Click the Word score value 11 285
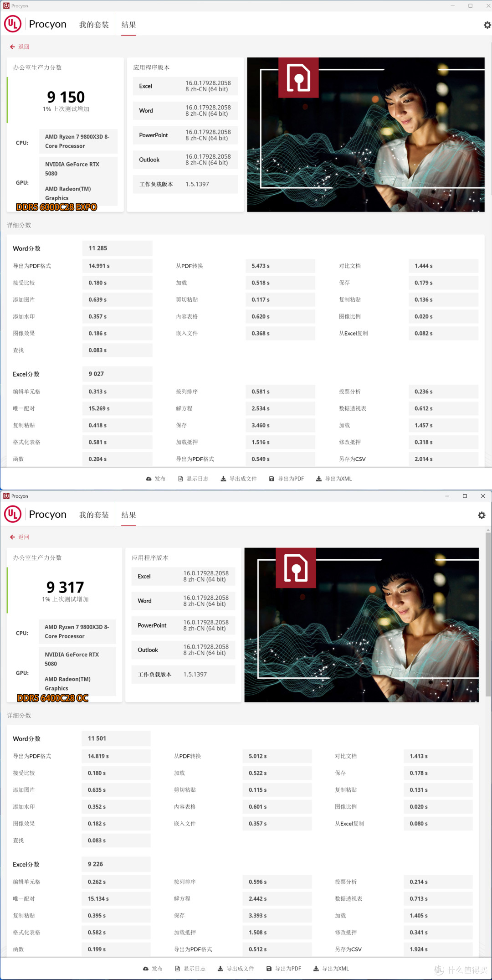The height and width of the screenshot is (980, 492). [118, 248]
